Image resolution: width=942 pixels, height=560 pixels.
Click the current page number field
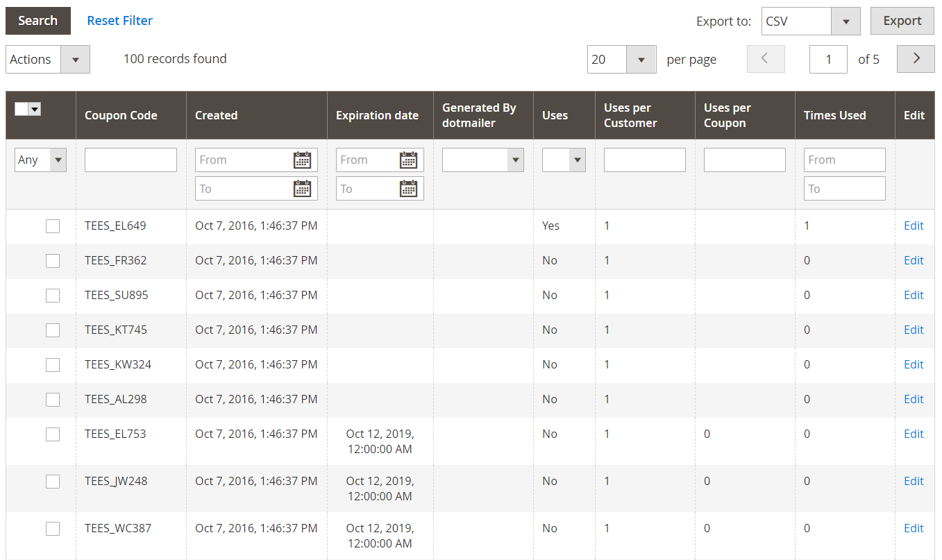pyautogui.click(x=828, y=60)
